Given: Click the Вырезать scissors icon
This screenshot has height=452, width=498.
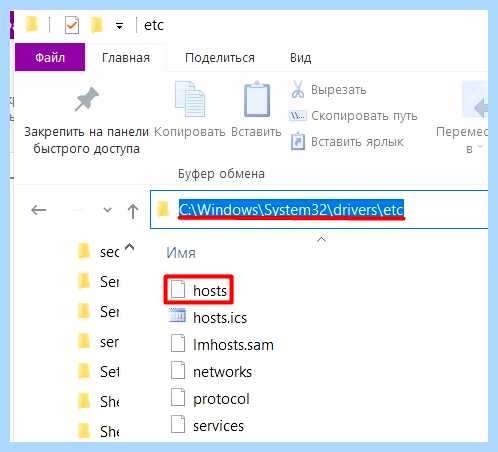Looking at the screenshot, I should pos(297,89).
